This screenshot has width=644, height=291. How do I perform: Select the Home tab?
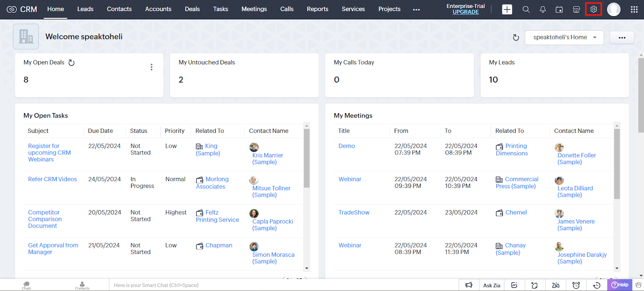[x=56, y=9]
